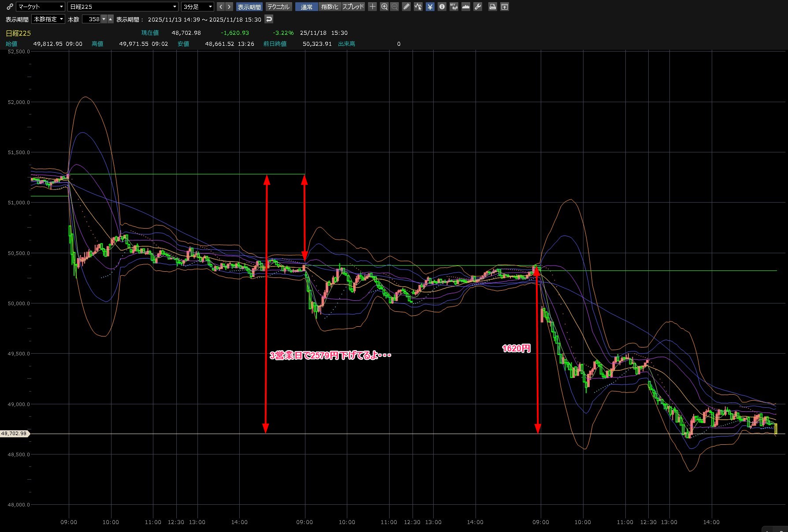The image size is (788, 532).
Task: Select the 表示期間 display period tab
Action: coord(249,7)
